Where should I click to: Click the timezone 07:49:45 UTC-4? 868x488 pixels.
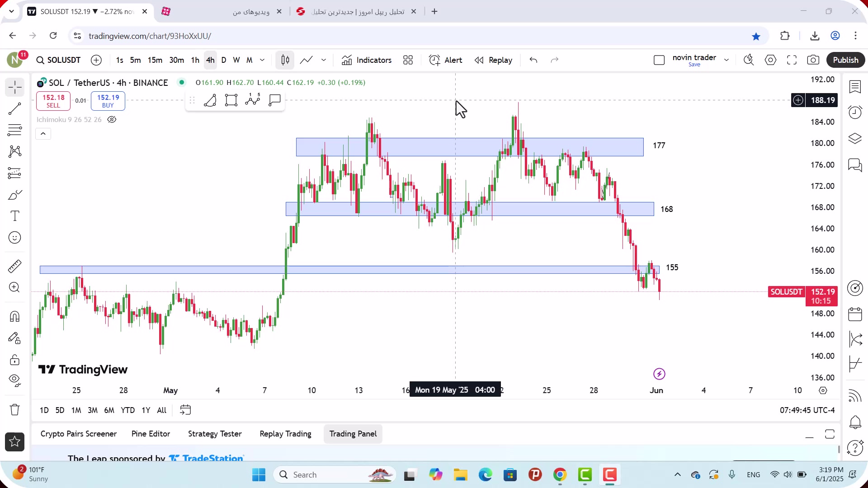807,410
